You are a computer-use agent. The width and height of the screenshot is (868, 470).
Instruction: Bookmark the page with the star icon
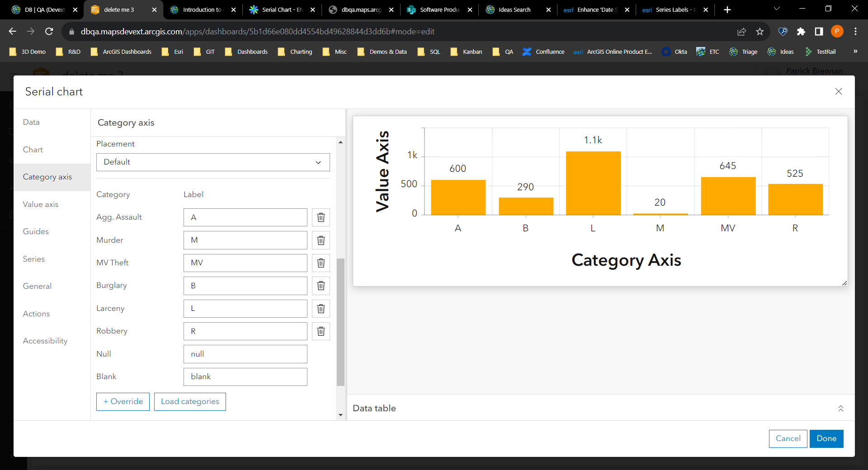coord(760,31)
